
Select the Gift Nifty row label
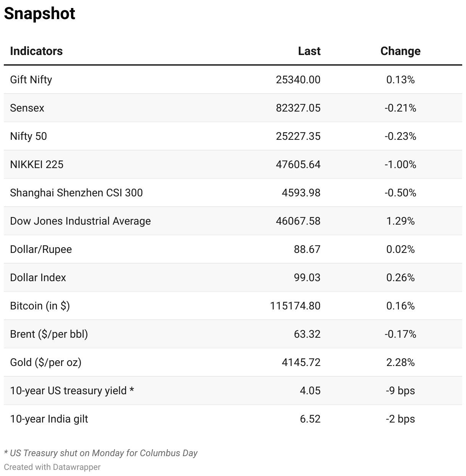(31, 79)
